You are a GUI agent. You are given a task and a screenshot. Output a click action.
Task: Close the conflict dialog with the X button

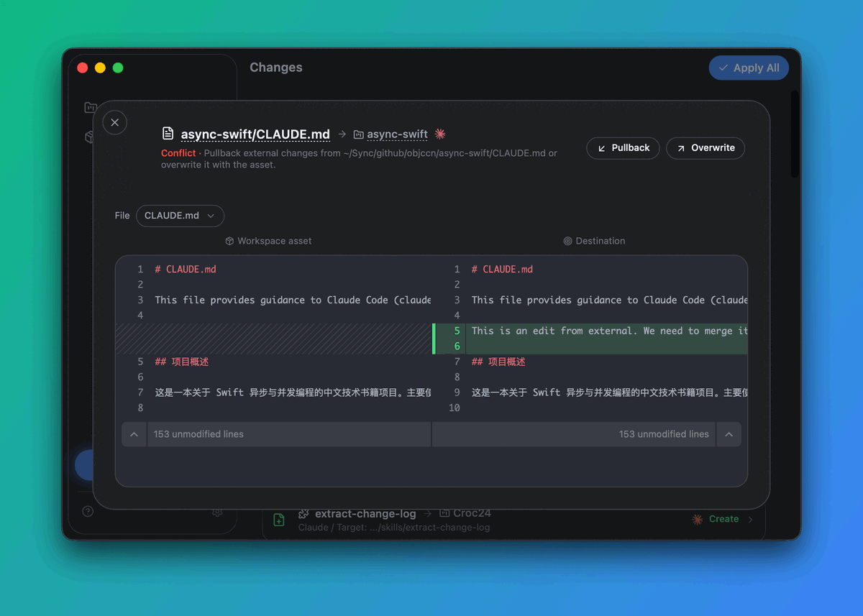115,123
